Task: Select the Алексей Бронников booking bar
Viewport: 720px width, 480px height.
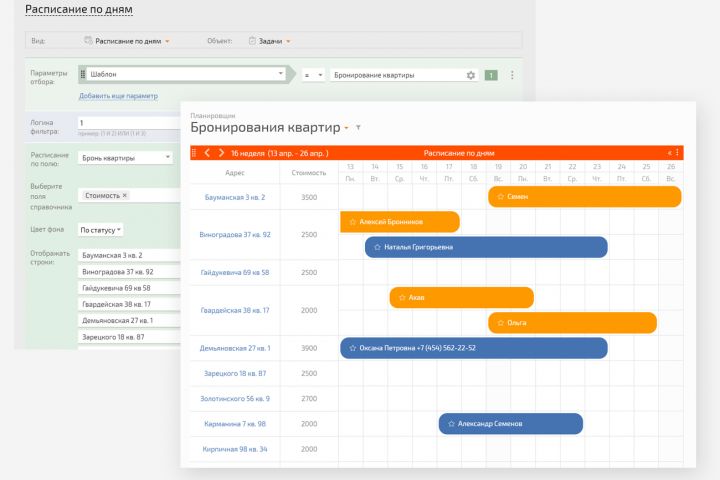Action: 399,222
